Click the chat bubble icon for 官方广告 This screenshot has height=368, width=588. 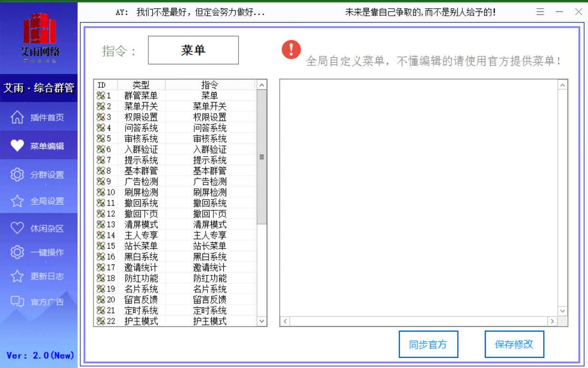pyautogui.click(x=17, y=301)
